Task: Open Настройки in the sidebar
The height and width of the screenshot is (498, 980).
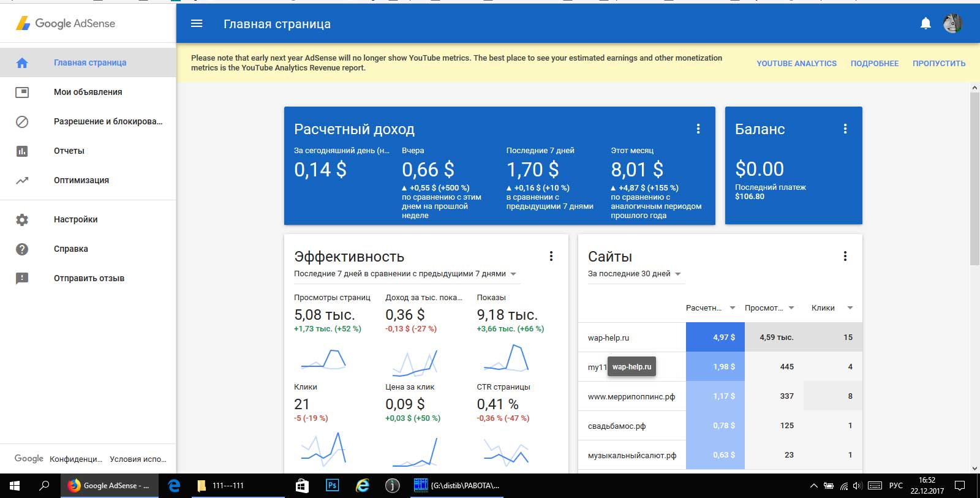Action: pos(88,219)
